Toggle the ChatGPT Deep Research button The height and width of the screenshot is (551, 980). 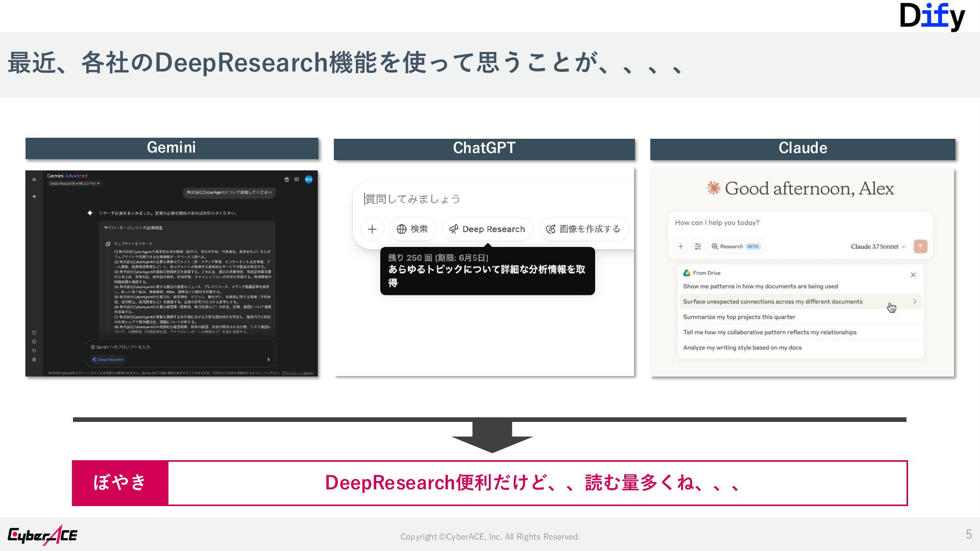pyautogui.click(x=487, y=229)
